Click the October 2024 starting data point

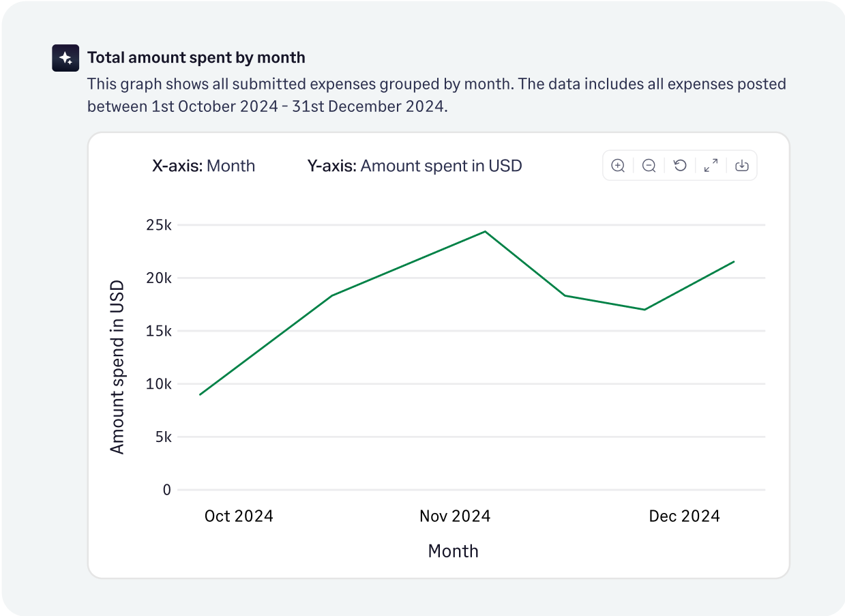coord(201,394)
